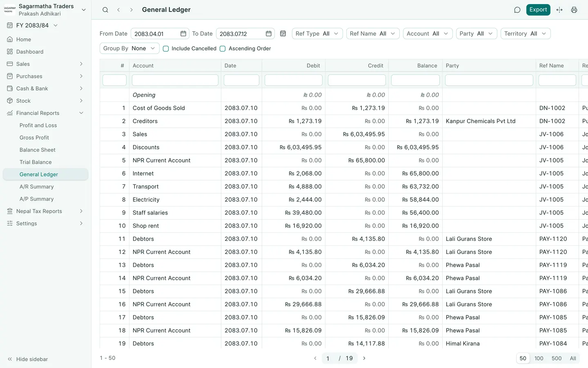
Task: Click the date range calendar icon after To Date
Action: coord(283,34)
